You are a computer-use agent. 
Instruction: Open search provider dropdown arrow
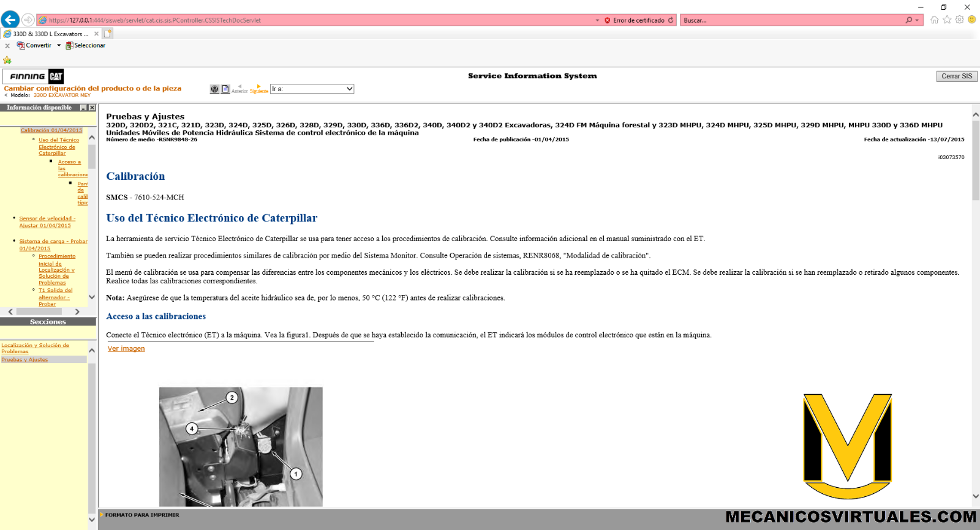point(917,20)
